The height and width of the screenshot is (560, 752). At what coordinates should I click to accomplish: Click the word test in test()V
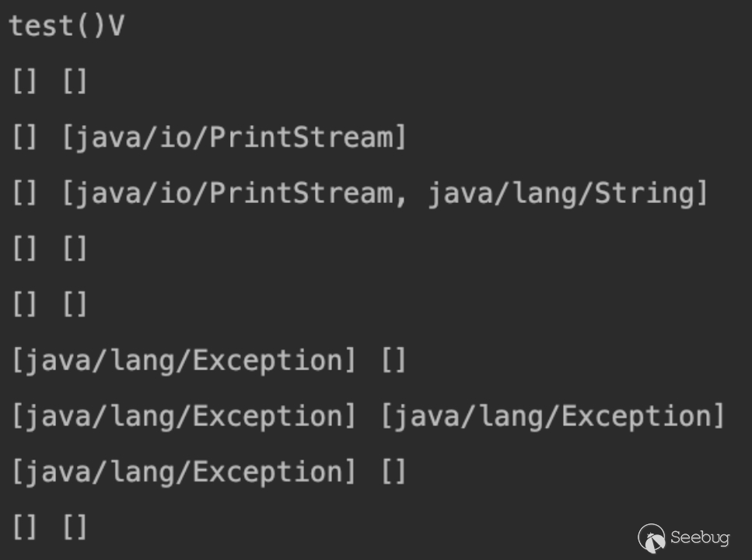(39, 26)
